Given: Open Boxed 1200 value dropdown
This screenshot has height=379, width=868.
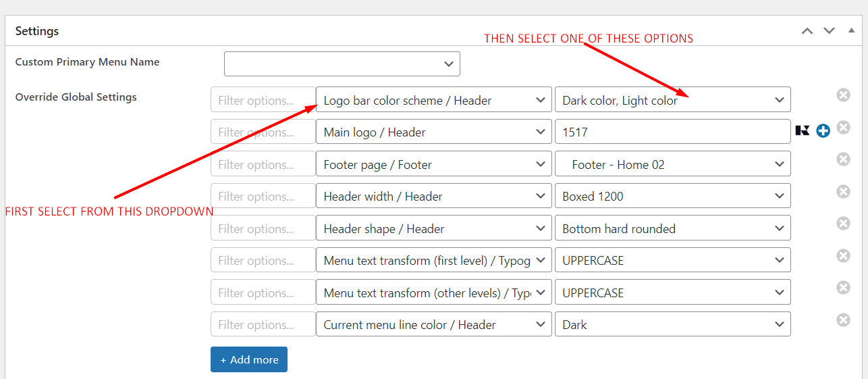Looking at the screenshot, I should click(x=672, y=196).
